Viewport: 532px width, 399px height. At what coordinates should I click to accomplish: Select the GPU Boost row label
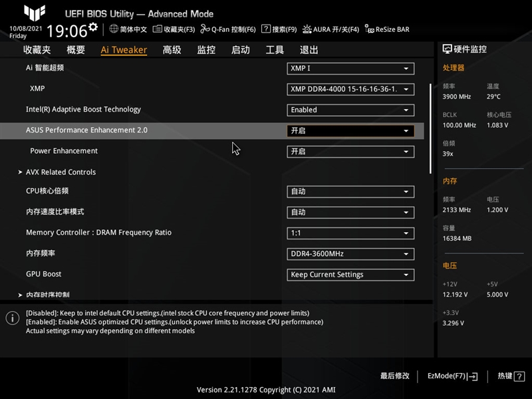click(x=43, y=274)
